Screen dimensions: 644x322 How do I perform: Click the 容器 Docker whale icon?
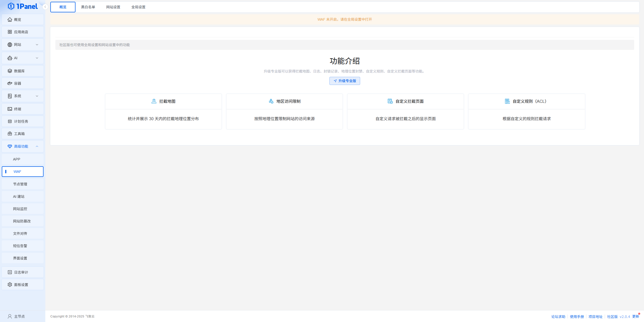pyautogui.click(x=10, y=83)
